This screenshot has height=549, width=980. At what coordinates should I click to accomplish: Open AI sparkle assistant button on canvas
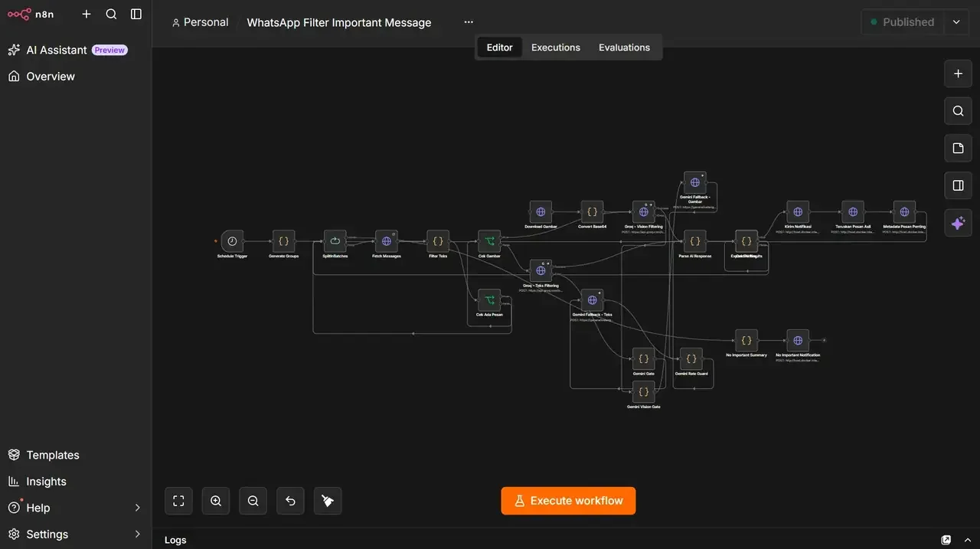[958, 223]
